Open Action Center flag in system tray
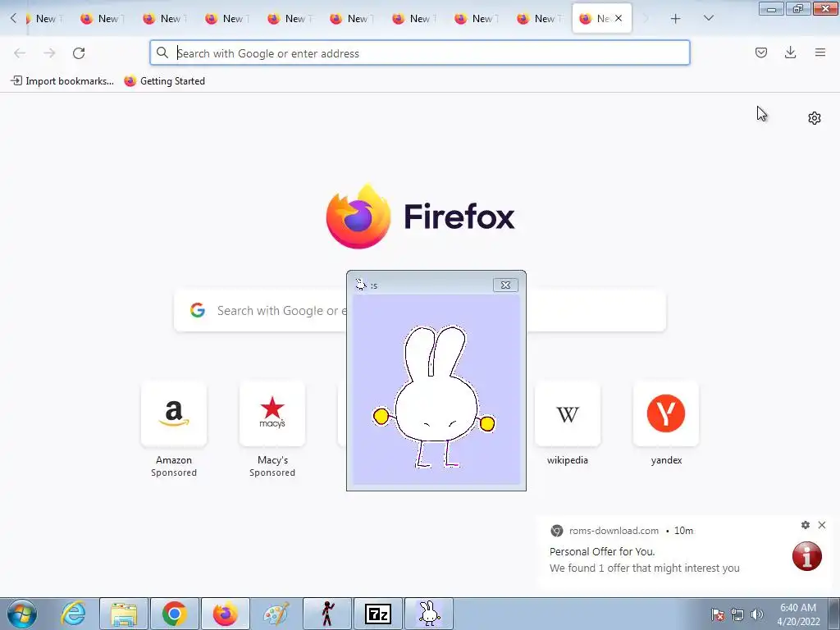Image resolution: width=840 pixels, height=630 pixels. (x=718, y=614)
